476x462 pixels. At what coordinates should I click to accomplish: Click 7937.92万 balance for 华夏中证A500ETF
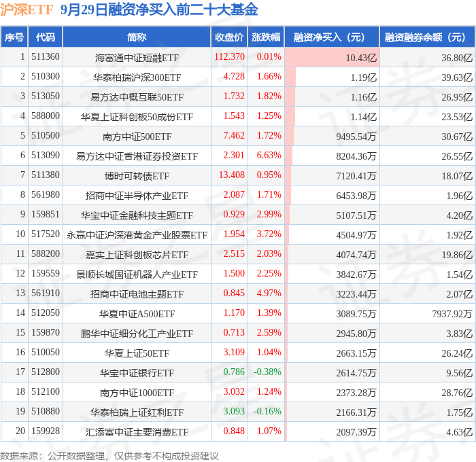452,314
